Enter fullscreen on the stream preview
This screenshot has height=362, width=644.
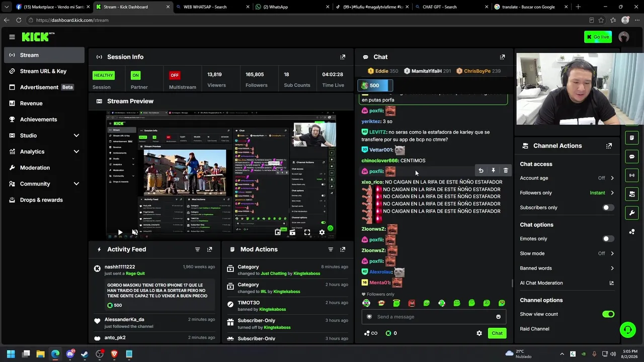307,232
